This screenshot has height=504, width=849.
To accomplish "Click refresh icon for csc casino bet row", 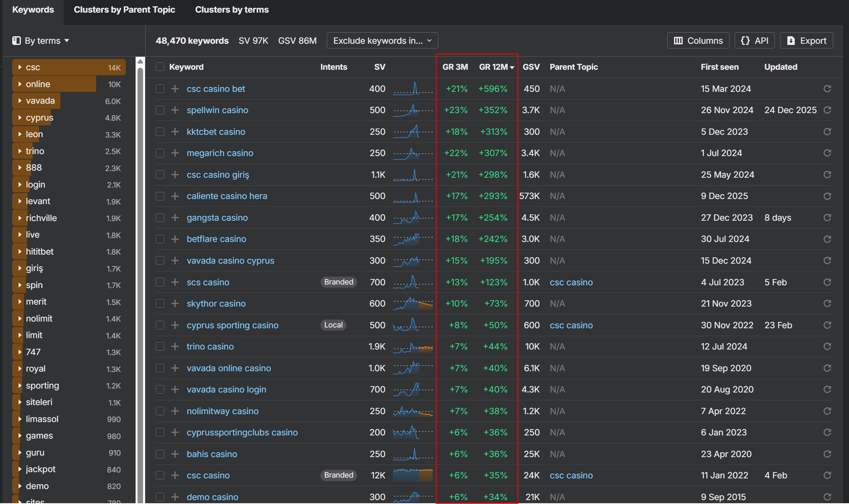I will [x=827, y=89].
